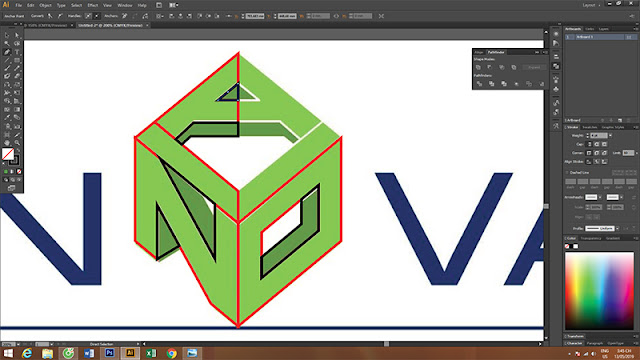Click the Expand button in Pathfinder
The height and width of the screenshot is (360, 640).
(x=534, y=67)
